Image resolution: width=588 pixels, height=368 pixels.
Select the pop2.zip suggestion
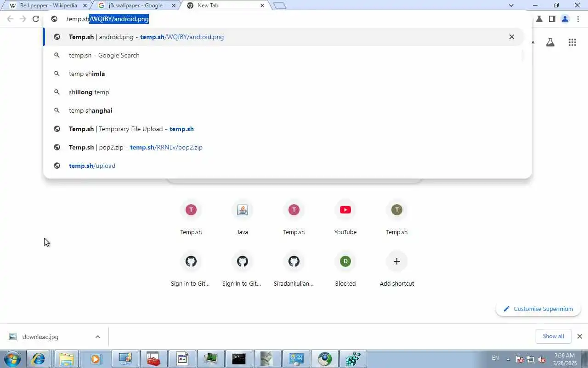point(283,147)
